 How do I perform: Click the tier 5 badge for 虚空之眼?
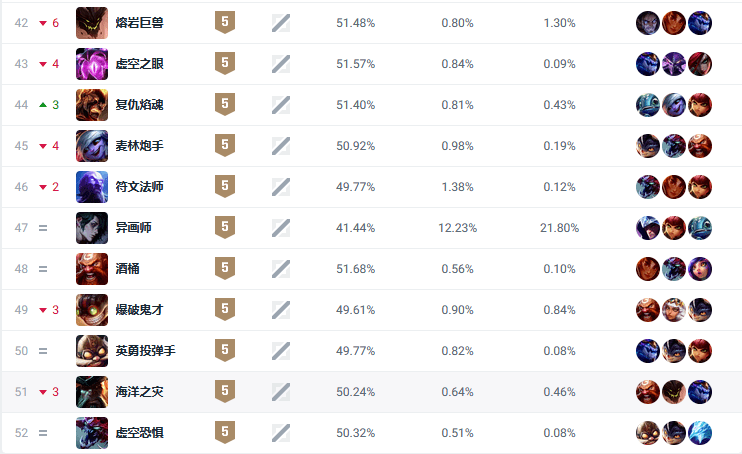(225, 63)
